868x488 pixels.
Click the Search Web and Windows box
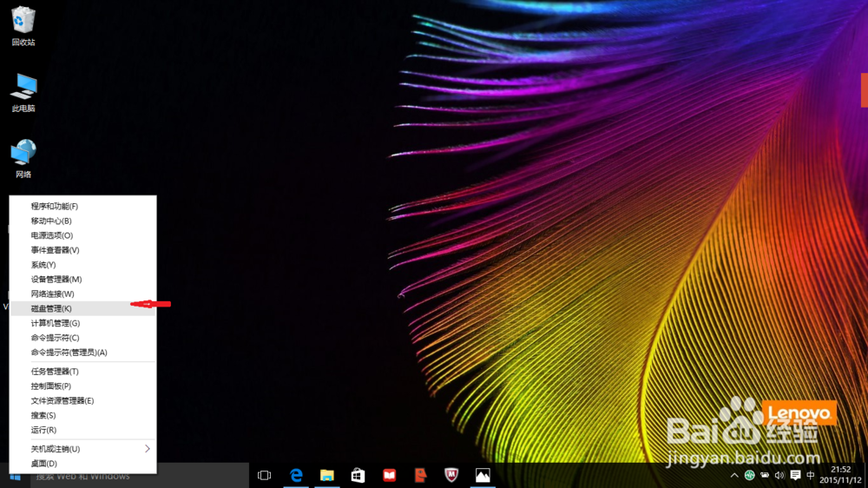[x=140, y=476]
